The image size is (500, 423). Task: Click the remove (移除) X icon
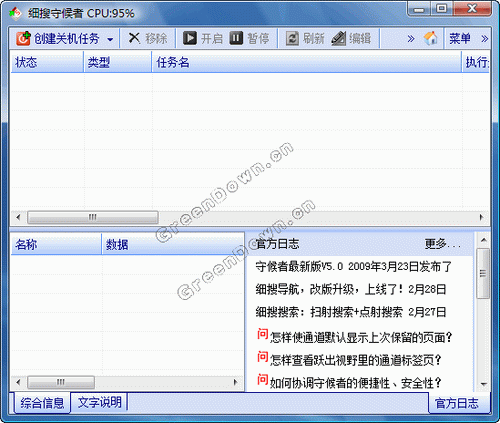pos(134,38)
